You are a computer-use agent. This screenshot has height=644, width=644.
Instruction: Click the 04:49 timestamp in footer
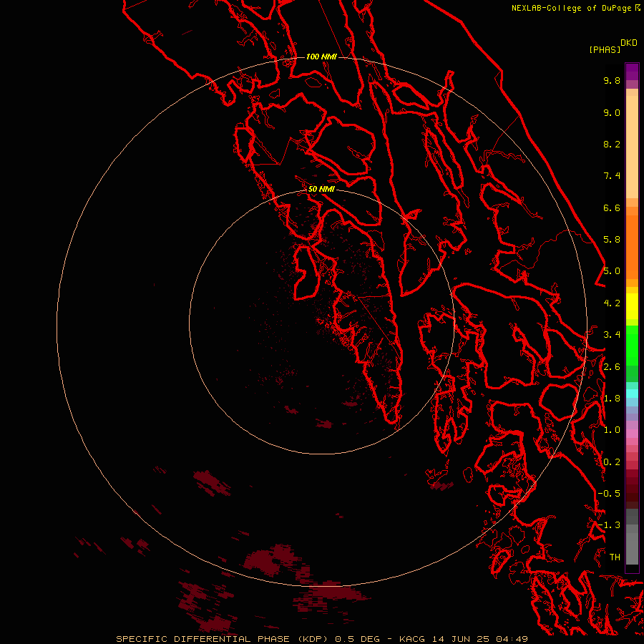coord(512,639)
